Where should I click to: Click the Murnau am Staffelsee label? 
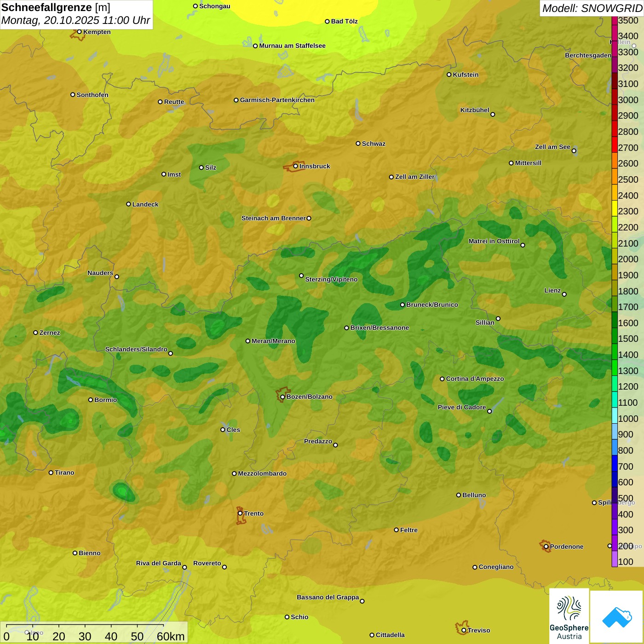click(292, 46)
